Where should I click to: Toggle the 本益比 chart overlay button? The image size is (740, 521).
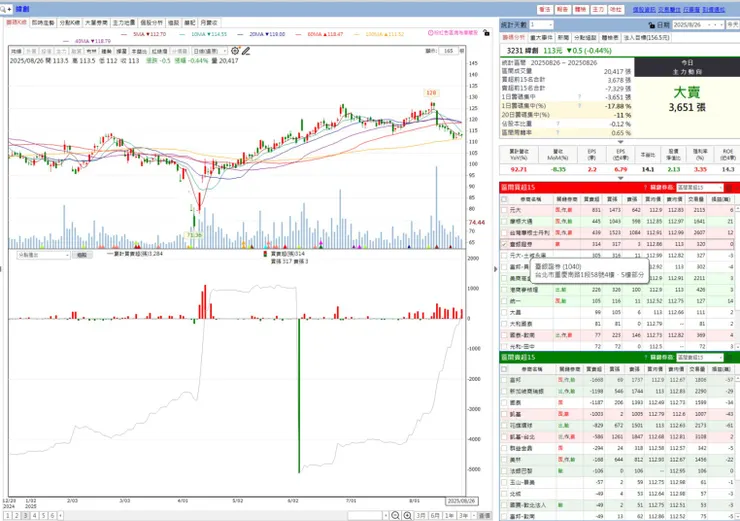click(x=138, y=51)
